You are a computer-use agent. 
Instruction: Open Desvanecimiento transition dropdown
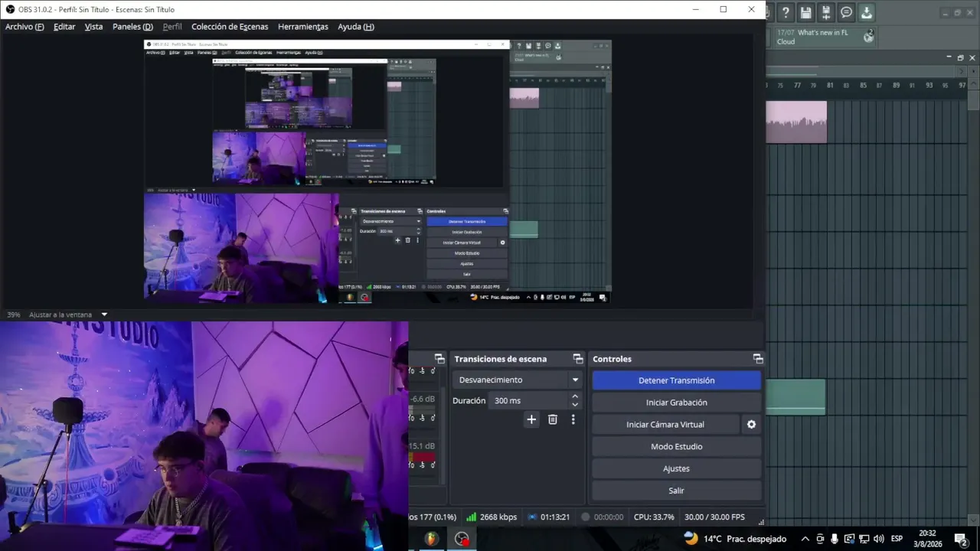coord(518,380)
